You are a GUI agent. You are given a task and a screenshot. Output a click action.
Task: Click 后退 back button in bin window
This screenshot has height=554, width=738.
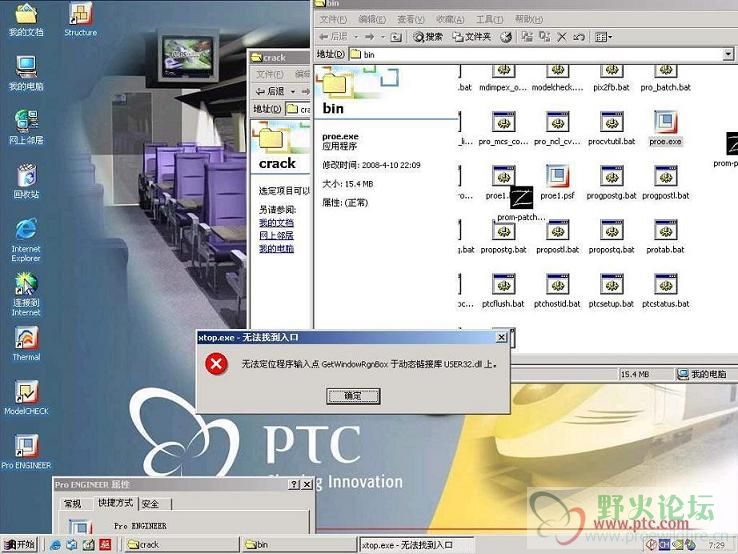(333, 37)
